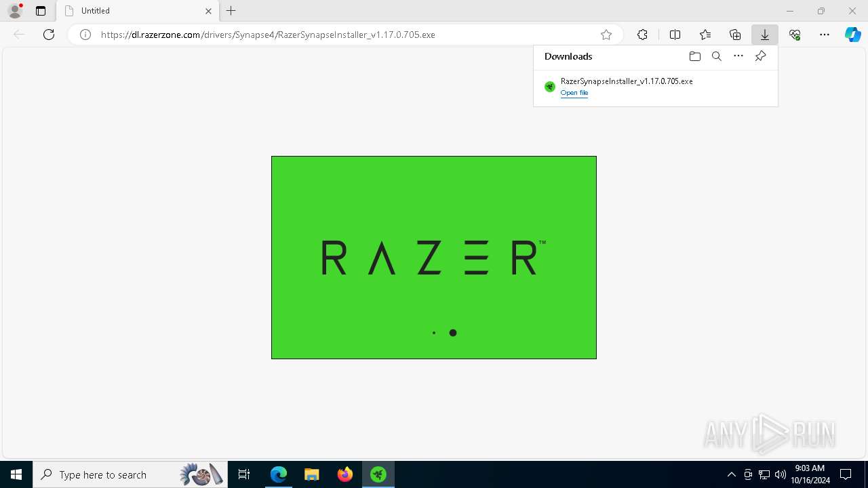Viewport: 868px width, 488px height.
Task: Search downloads with the magnifier icon
Action: 717,56
